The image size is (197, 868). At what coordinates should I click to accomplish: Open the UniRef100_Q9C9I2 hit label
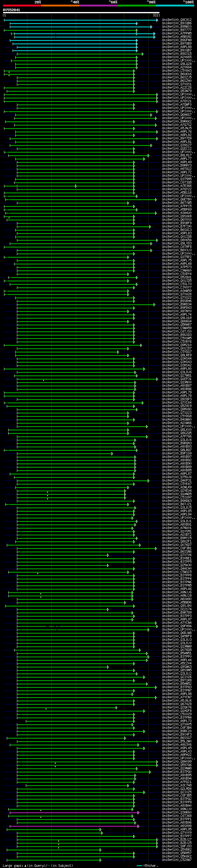pos(177,20)
